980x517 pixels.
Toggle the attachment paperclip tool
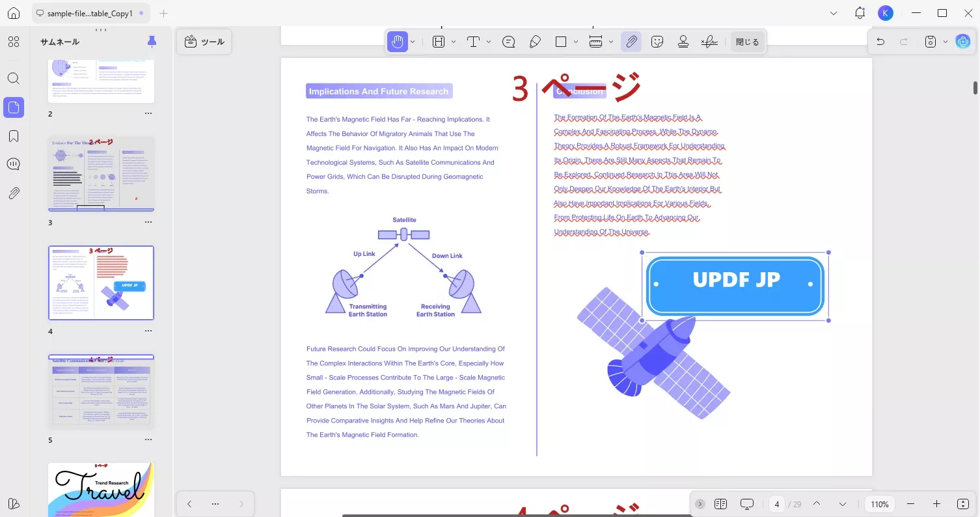tap(631, 42)
